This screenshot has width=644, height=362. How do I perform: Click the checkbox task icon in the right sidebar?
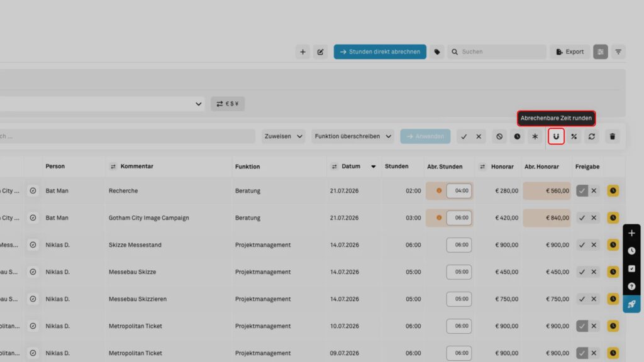pyautogui.click(x=631, y=268)
